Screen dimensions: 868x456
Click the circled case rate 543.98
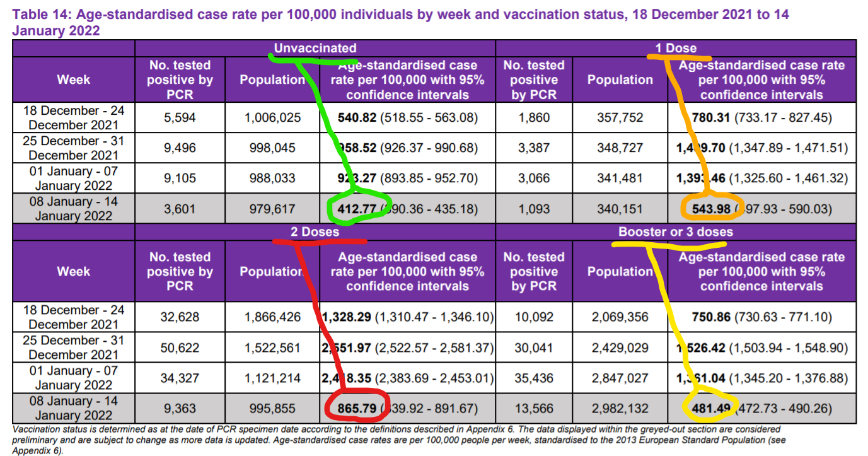coord(711,209)
